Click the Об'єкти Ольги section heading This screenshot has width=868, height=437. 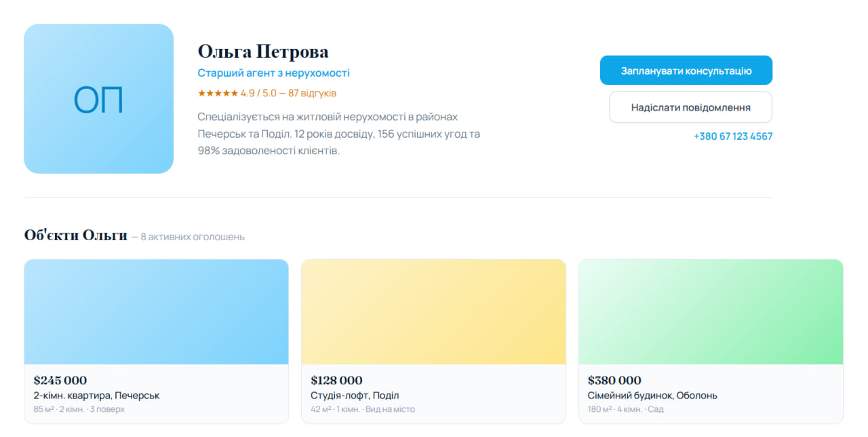[x=75, y=235]
